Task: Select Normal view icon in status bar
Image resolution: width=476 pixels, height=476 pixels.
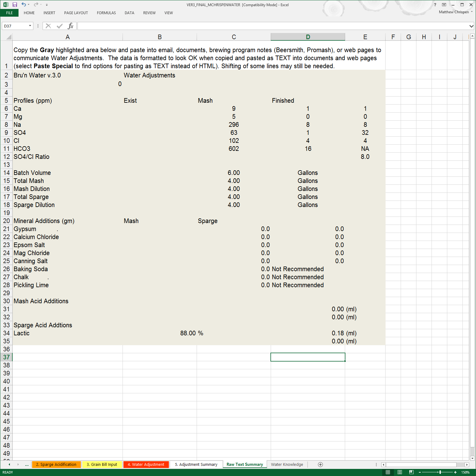Action: click(x=388, y=472)
